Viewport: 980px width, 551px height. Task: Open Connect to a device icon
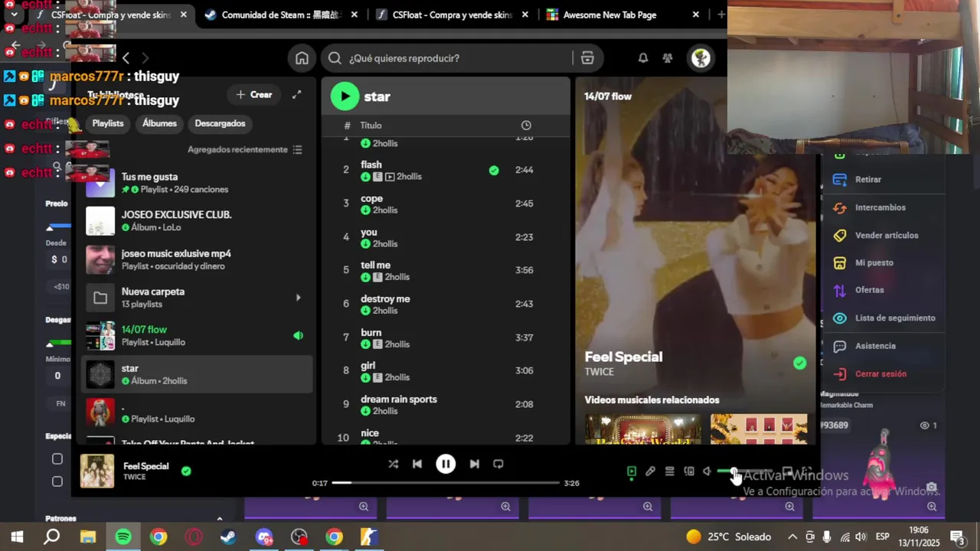click(689, 471)
